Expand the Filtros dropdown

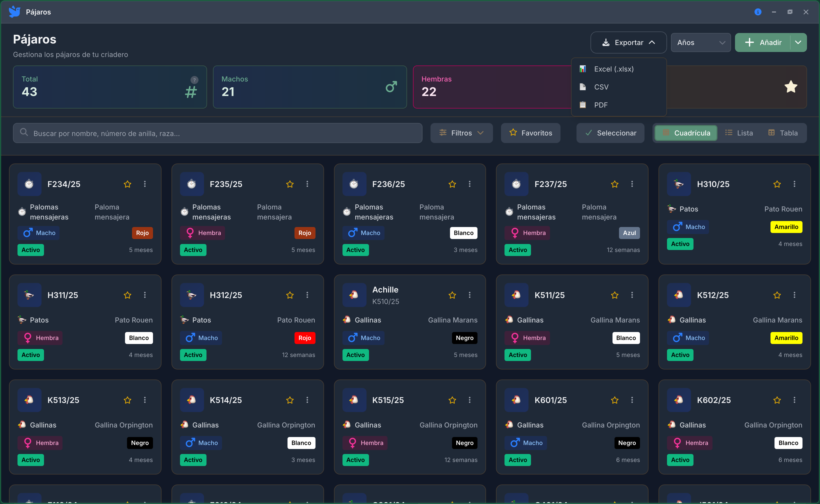click(x=461, y=133)
